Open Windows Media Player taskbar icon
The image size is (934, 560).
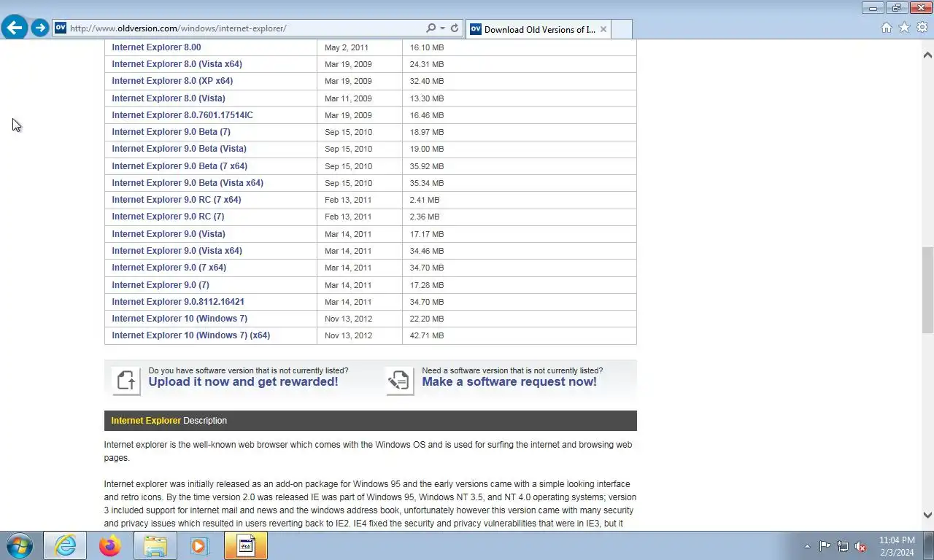click(x=200, y=545)
